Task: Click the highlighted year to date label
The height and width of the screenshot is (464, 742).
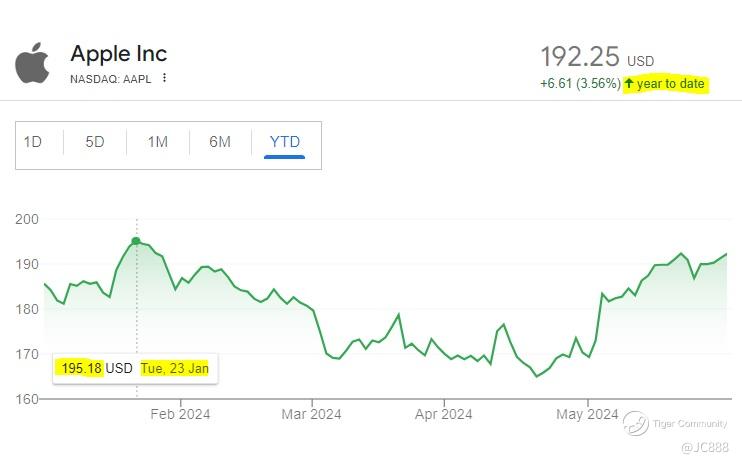Action: 671,84
